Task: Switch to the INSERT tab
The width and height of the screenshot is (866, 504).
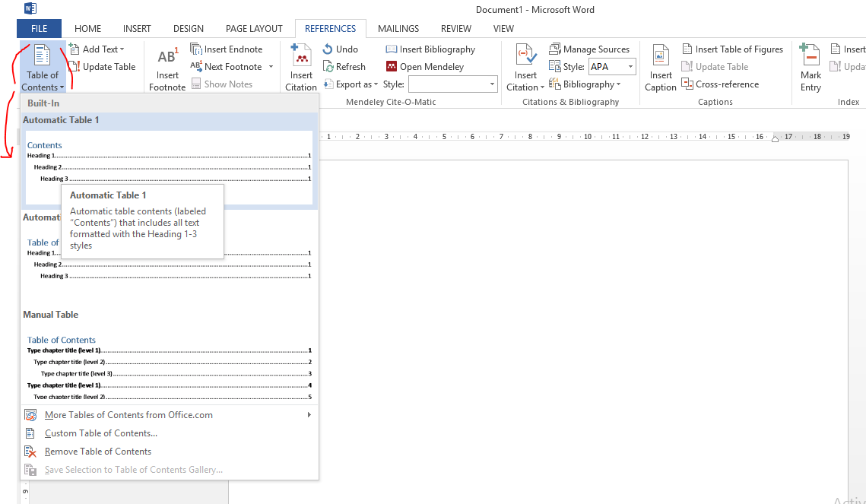Action: click(137, 29)
